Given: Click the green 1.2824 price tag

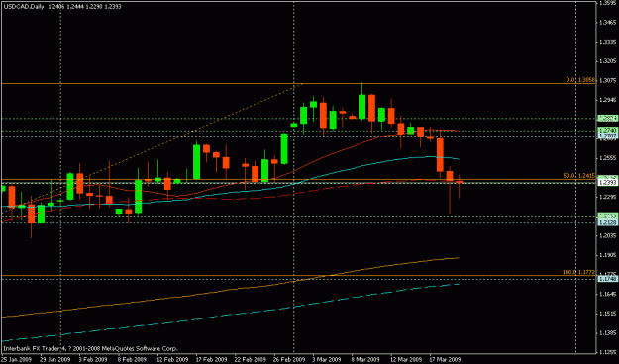Looking at the screenshot, I should 608,118.
